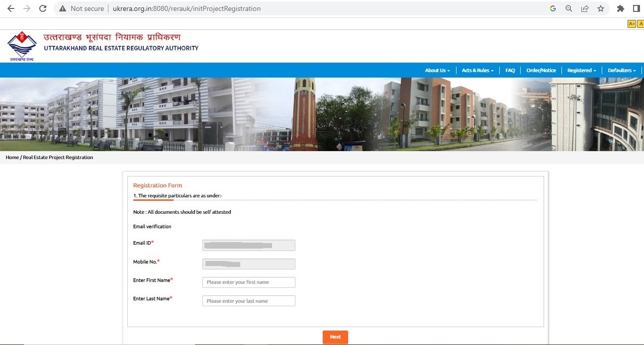Open the side panel icon

[x=637, y=8]
